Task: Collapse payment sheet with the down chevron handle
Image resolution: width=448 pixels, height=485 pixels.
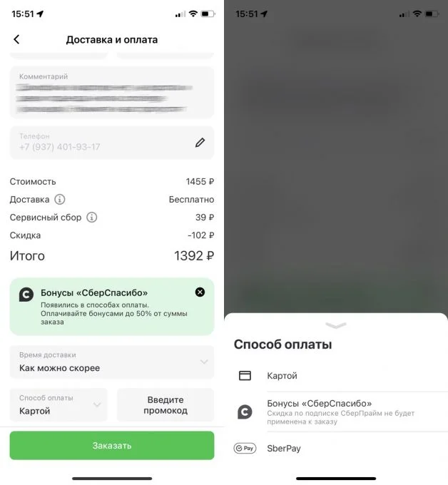Action: point(336,325)
